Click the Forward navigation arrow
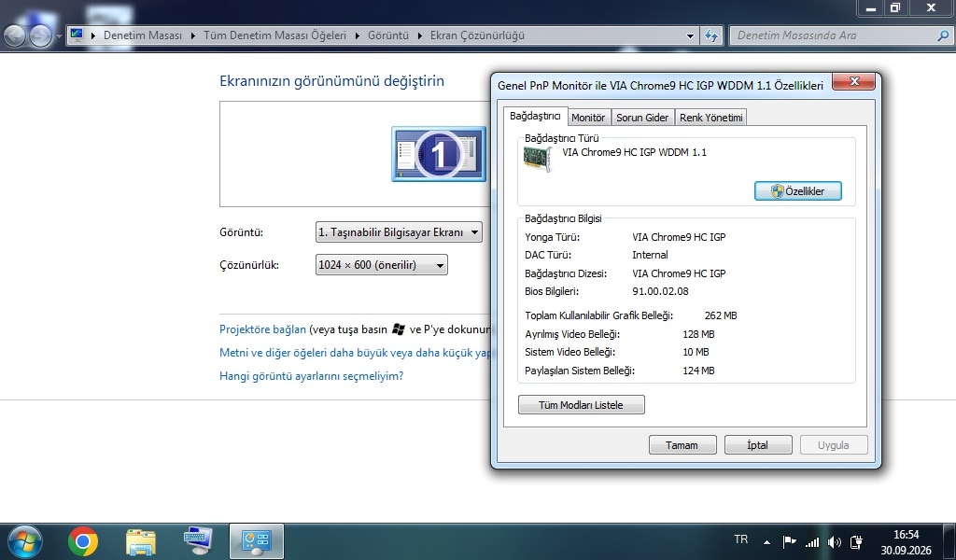 [40, 36]
